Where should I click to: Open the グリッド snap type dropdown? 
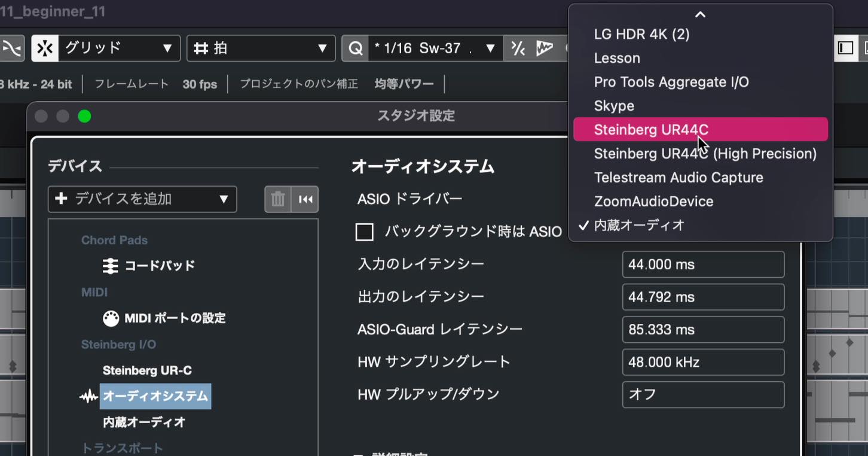[119, 48]
